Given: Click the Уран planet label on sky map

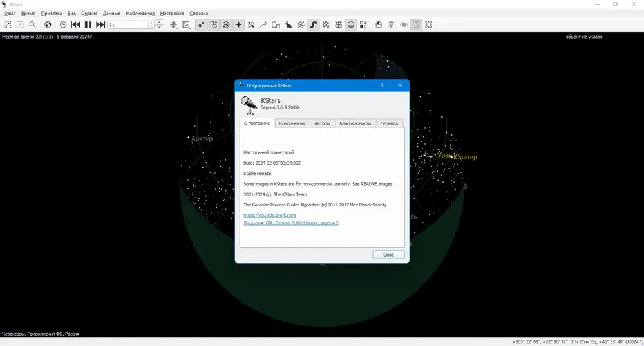Looking at the screenshot, I should [x=444, y=155].
